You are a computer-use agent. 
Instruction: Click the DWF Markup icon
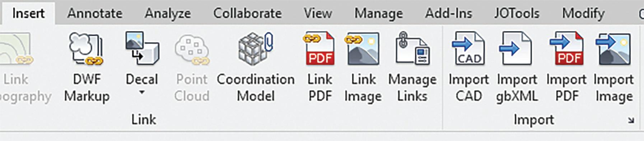point(87,49)
